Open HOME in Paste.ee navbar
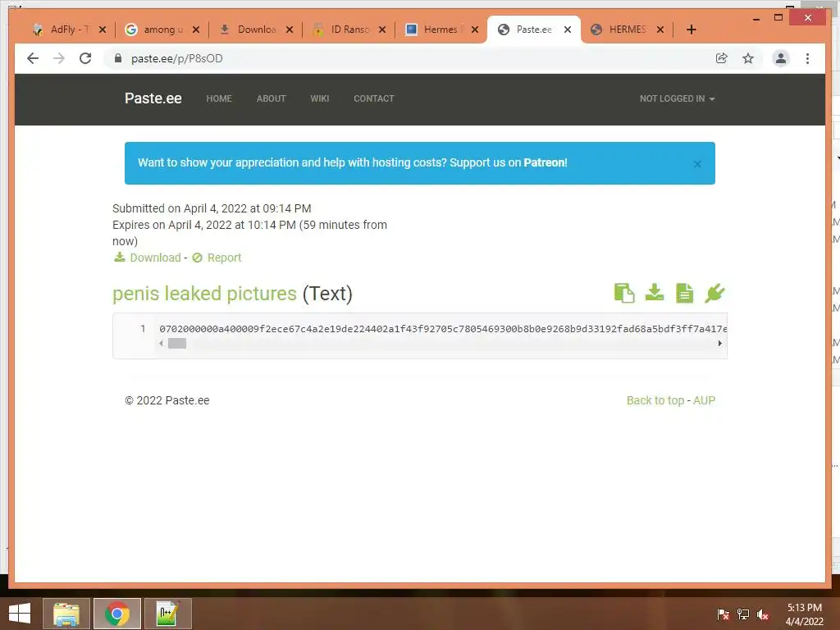Screen dimensions: 840x630 pos(219,98)
